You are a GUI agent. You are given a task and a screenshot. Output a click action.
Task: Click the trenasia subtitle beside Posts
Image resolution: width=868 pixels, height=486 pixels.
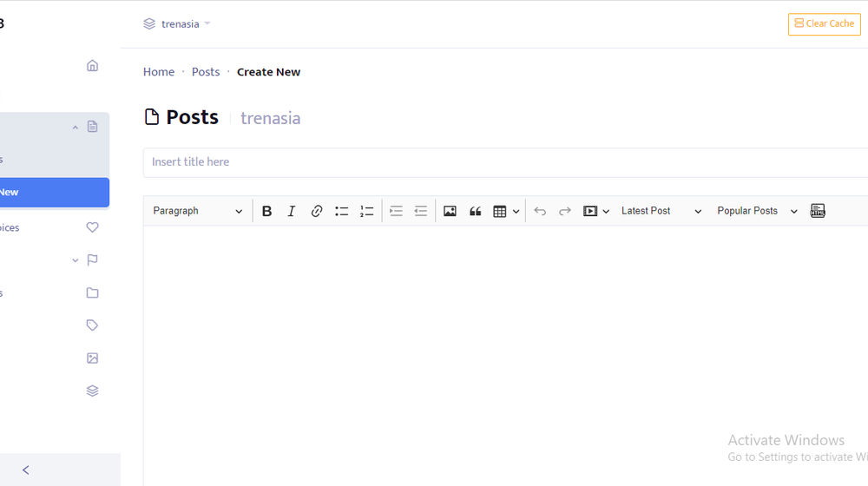pos(270,118)
